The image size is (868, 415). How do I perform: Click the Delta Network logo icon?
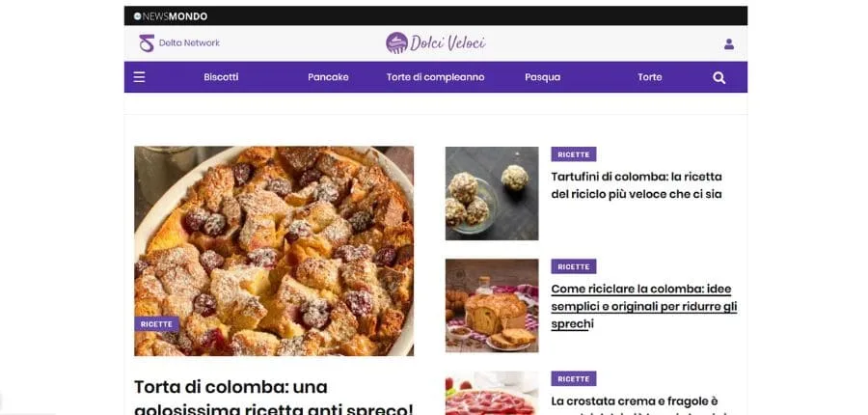(x=147, y=43)
